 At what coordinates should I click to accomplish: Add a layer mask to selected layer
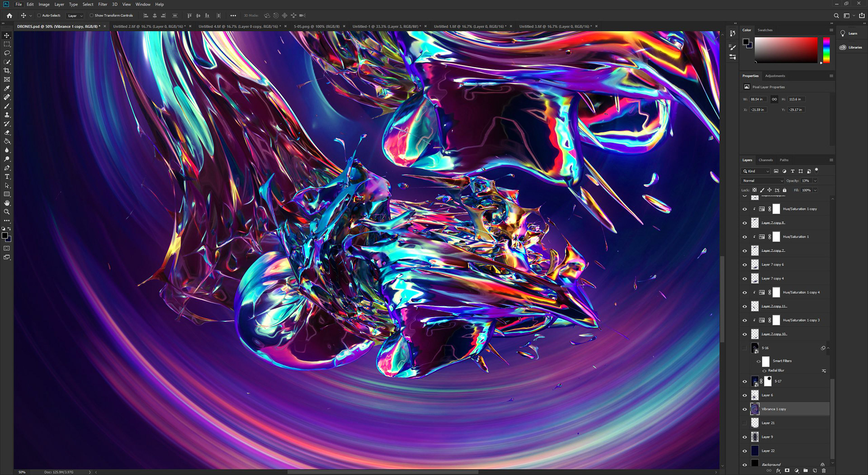tap(787, 470)
